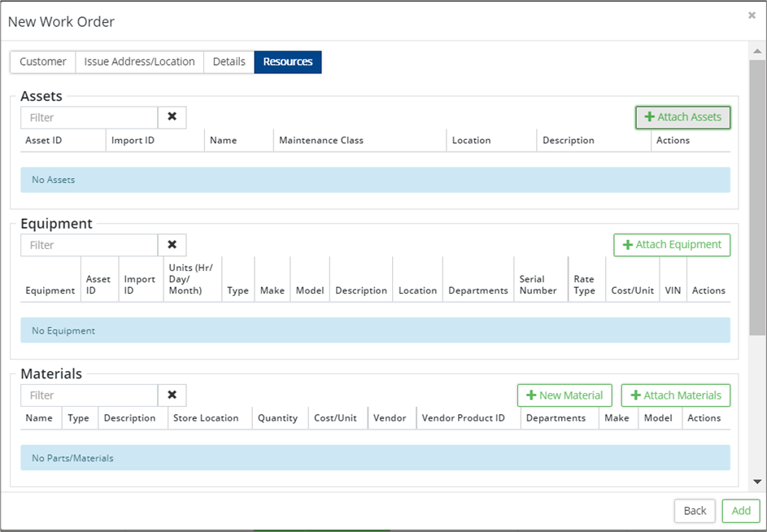Focus the Materials filter input field
Screen dimensions: 767x532
click(89, 395)
